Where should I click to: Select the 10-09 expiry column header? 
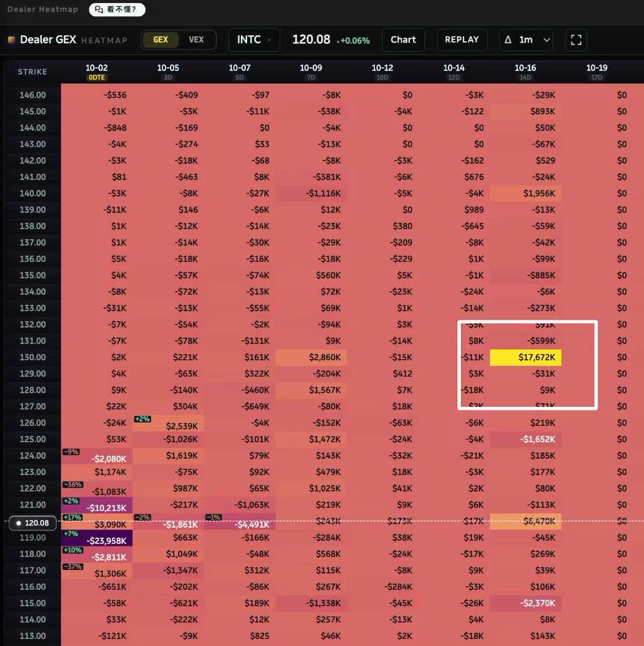click(311, 72)
